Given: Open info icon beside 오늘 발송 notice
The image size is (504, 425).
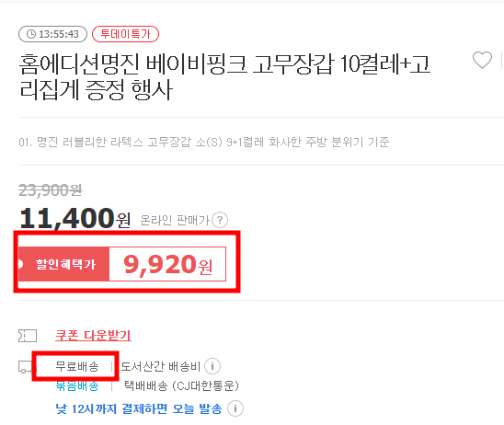Looking at the screenshot, I should [235, 408].
